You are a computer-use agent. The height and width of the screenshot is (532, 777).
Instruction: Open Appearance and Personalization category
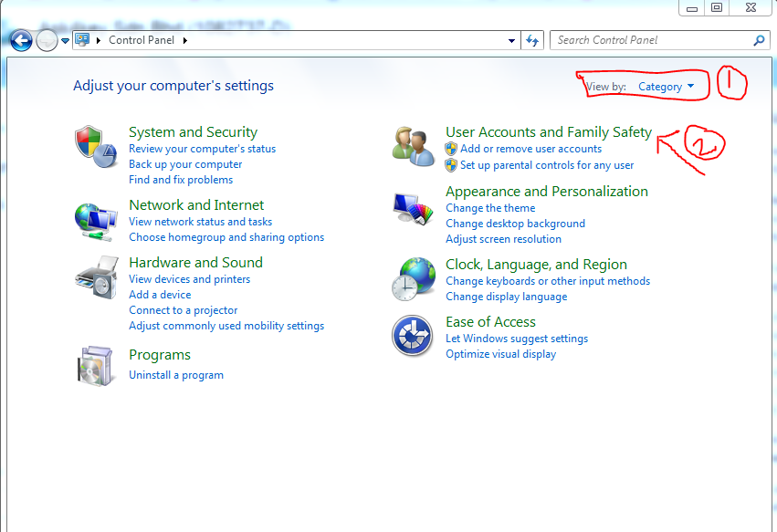tap(547, 192)
